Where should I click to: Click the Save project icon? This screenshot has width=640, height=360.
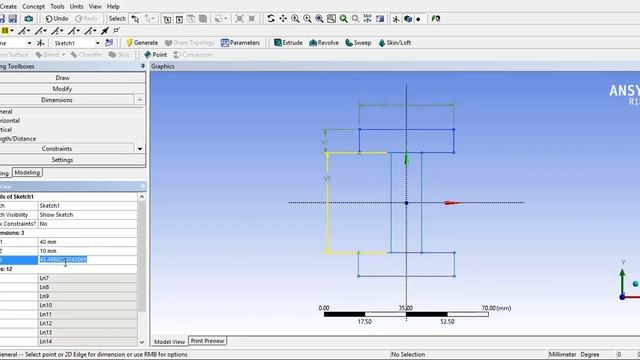coord(13,18)
